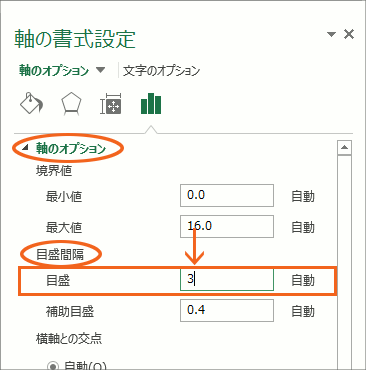The width and height of the screenshot is (366, 370).
Task: Reset 最小値 with its 自動 button
Action: 303,196
